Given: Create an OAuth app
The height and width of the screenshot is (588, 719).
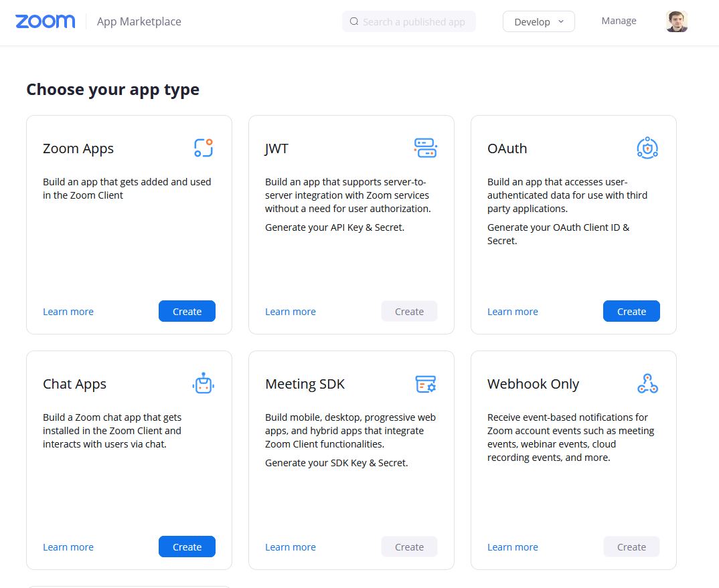Looking at the screenshot, I should [631, 311].
